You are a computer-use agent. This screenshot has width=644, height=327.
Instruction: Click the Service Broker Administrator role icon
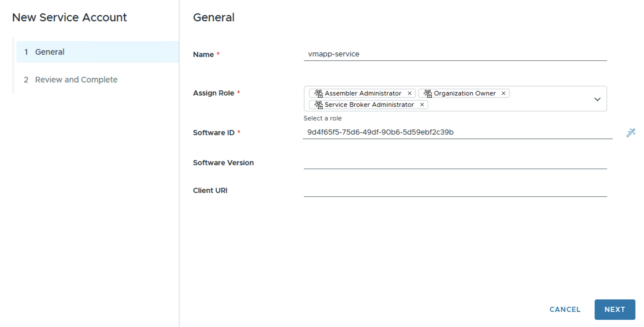pos(319,105)
